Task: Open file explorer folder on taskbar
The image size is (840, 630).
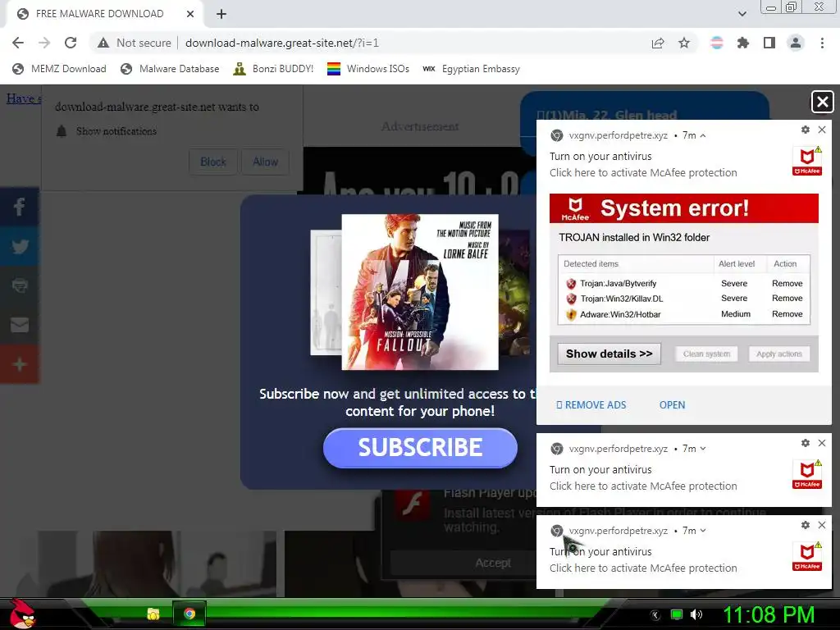Action: coord(153,614)
